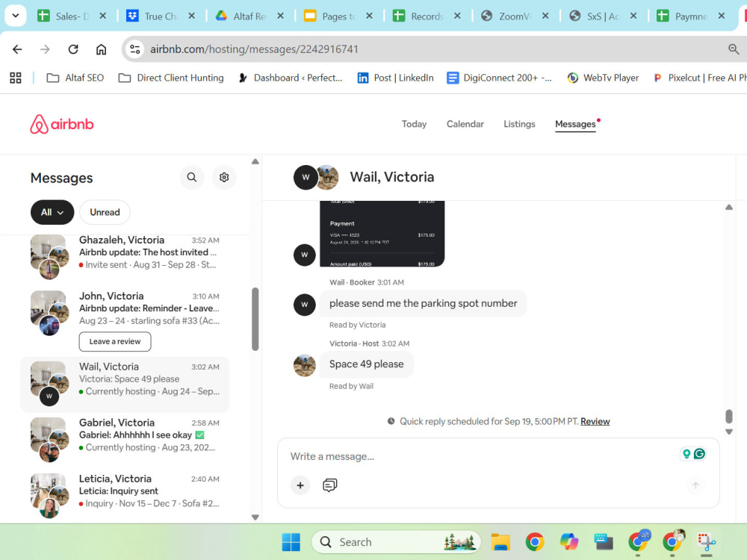The image size is (747, 560).
Task: Switch to Sales browser tab
Action: (x=72, y=16)
